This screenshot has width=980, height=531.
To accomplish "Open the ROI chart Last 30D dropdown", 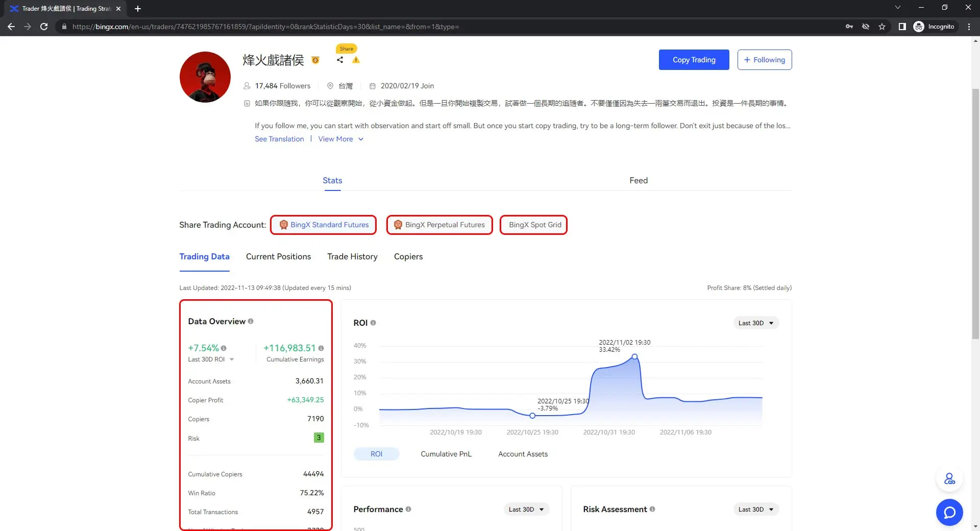I will (756, 323).
